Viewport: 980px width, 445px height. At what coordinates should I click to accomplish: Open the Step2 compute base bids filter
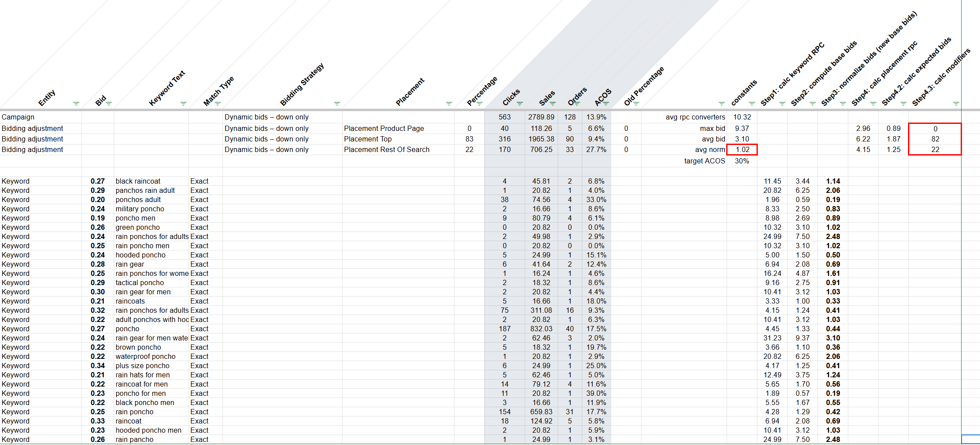point(812,104)
